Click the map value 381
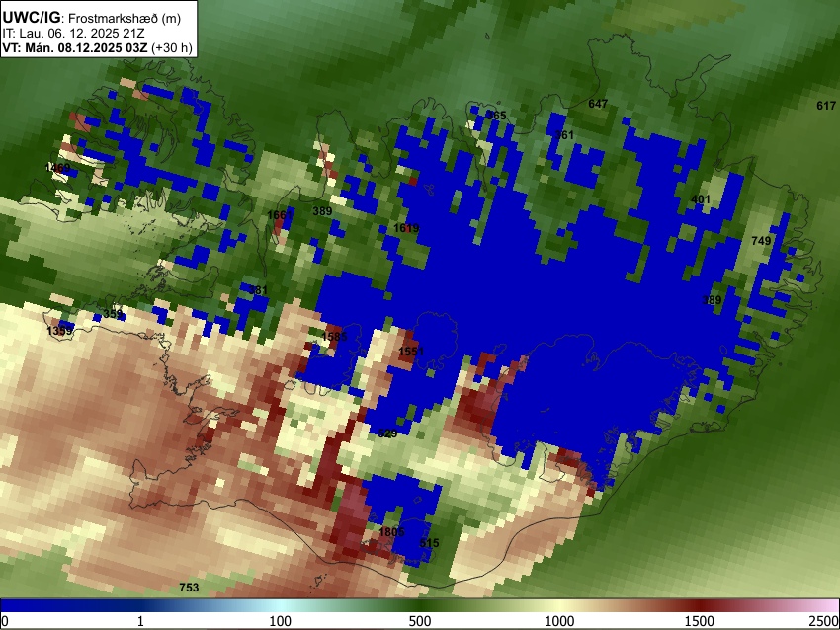This screenshot has width=840, height=630. pyautogui.click(x=257, y=290)
